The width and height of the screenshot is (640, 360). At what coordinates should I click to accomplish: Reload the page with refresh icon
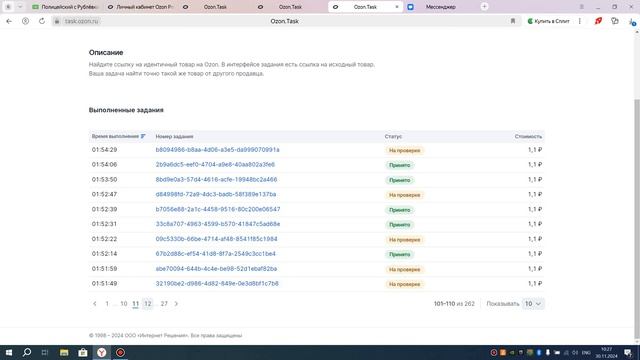(42, 21)
